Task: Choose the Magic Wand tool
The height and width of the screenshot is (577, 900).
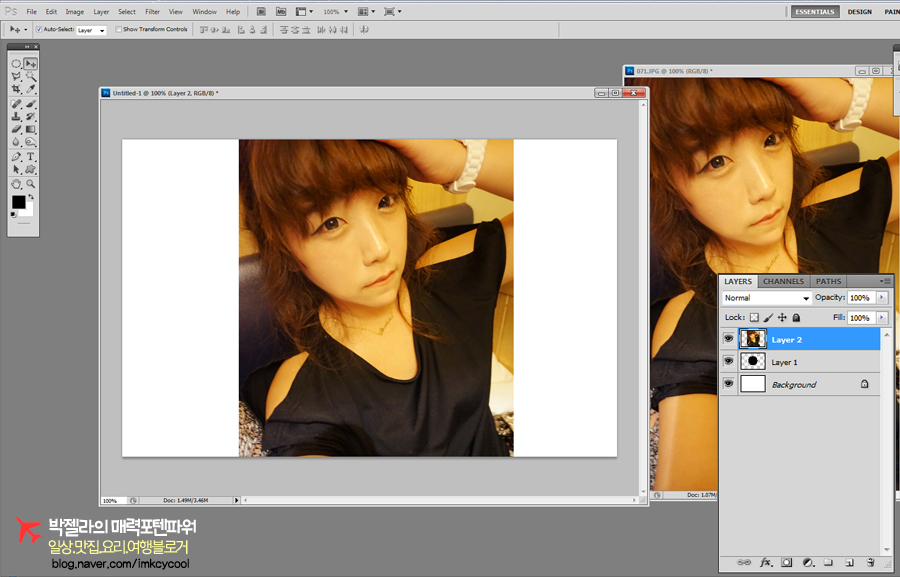Action: (31, 76)
